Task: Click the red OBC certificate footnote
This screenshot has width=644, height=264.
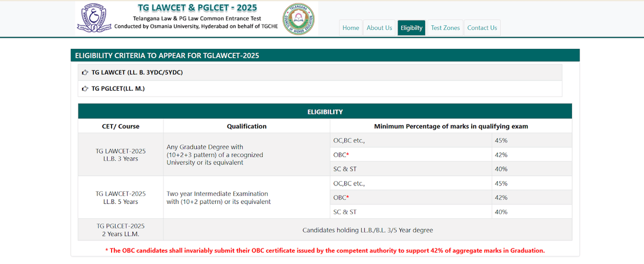Action: tap(325, 251)
